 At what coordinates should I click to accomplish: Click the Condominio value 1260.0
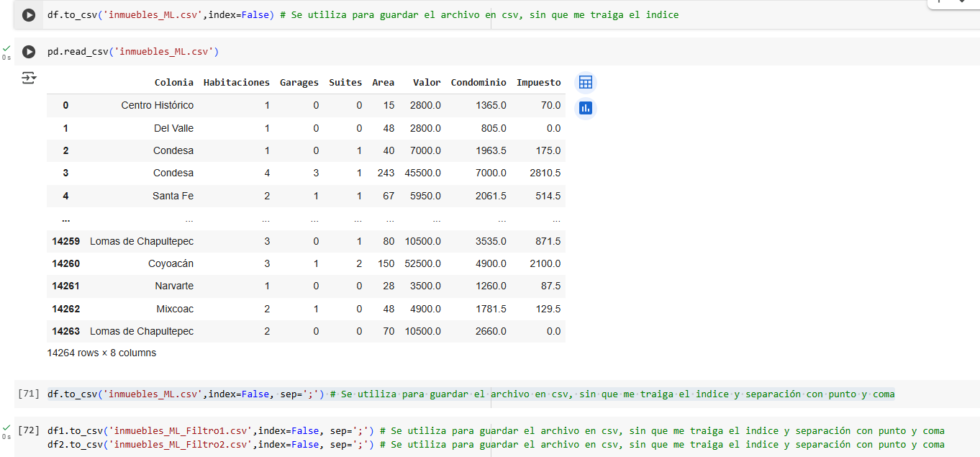coord(491,286)
